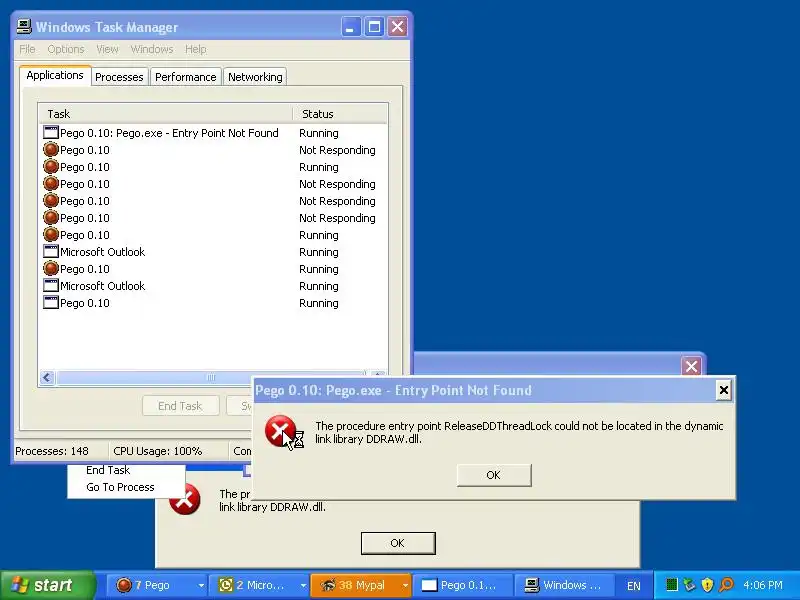Click the horizontal scrollbar thumb in the task list

pos(211,378)
